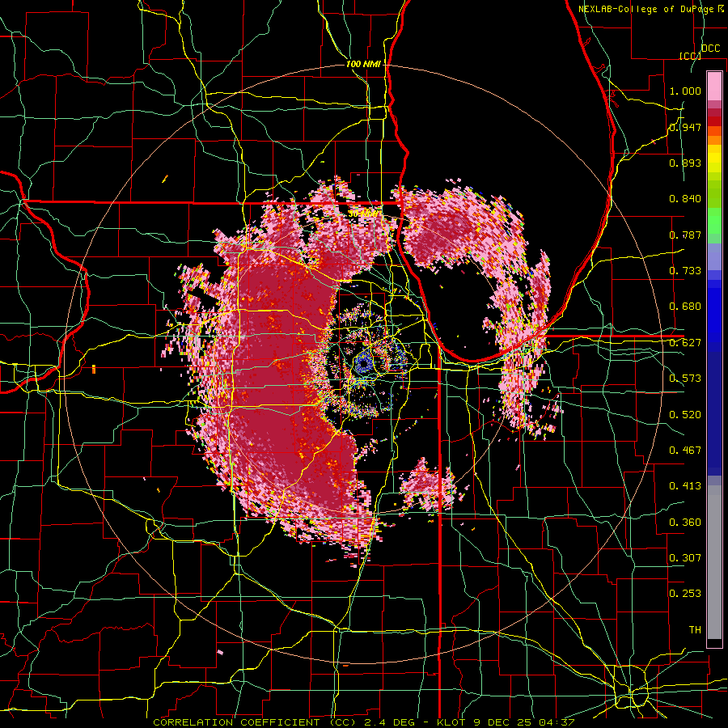Click the 0.520 scale value

(685, 415)
